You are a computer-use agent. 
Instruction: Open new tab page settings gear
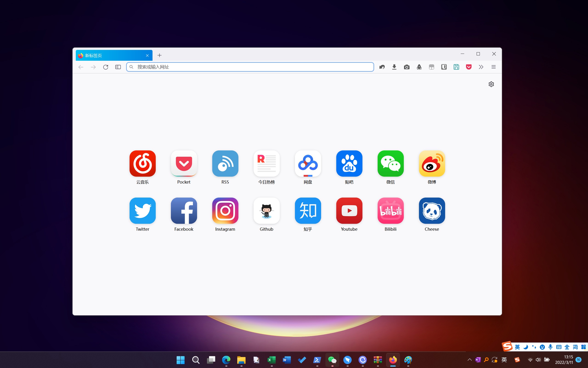[491, 84]
